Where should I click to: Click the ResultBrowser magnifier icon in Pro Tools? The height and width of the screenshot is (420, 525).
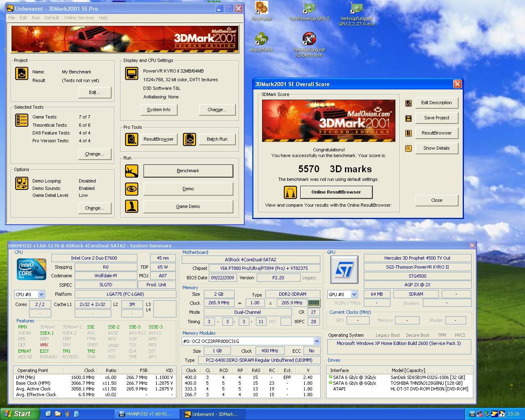132,139
